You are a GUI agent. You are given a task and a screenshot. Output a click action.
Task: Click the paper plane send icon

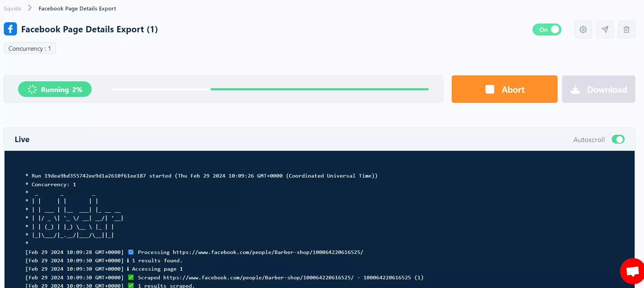point(605,30)
